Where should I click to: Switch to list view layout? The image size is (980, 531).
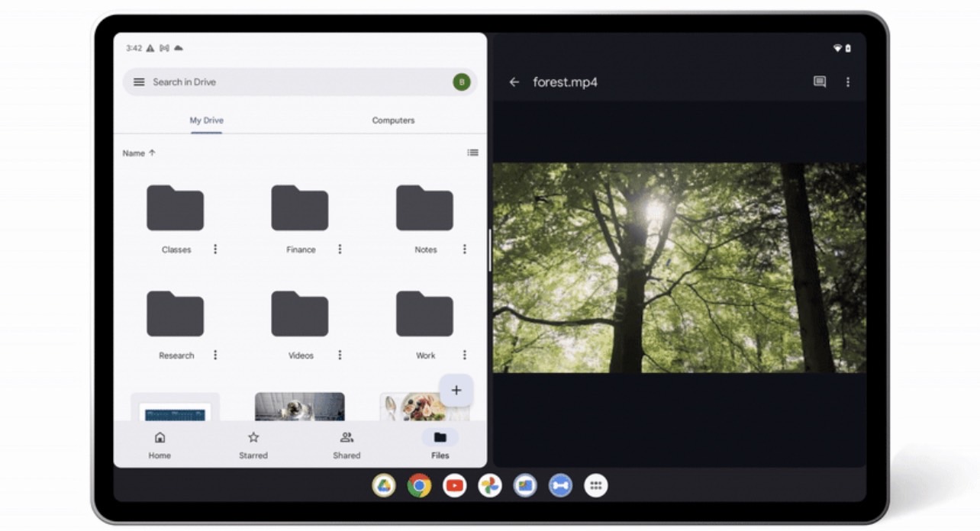point(472,153)
